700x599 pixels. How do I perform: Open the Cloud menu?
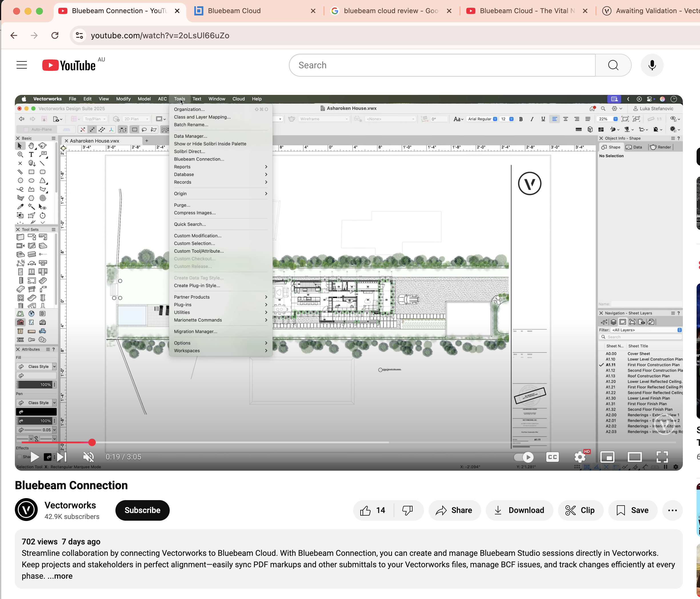coord(238,99)
